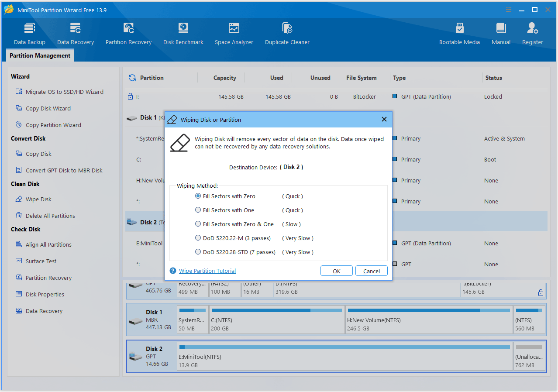Launch the Data Recovery tool
Viewport: 558px width, 392px height.
point(76,34)
